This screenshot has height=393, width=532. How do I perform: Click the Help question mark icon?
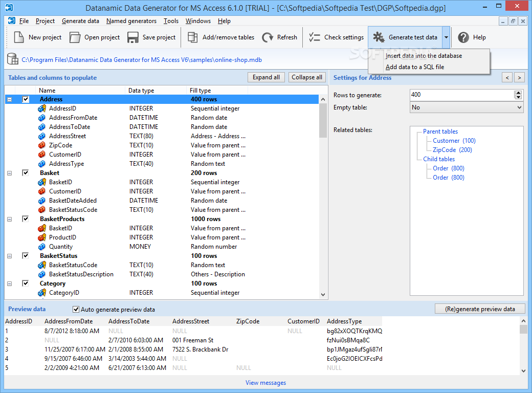(x=463, y=37)
